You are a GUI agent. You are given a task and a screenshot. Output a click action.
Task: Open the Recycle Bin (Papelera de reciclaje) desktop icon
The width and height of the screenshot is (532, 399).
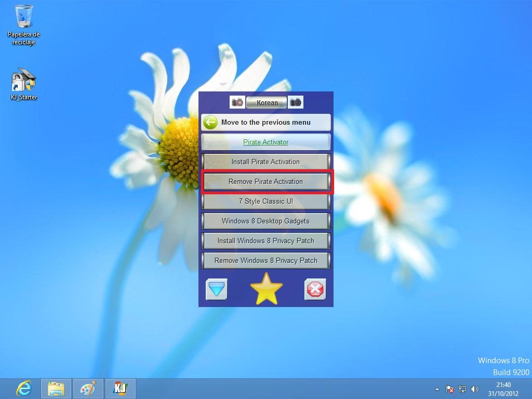[23, 25]
